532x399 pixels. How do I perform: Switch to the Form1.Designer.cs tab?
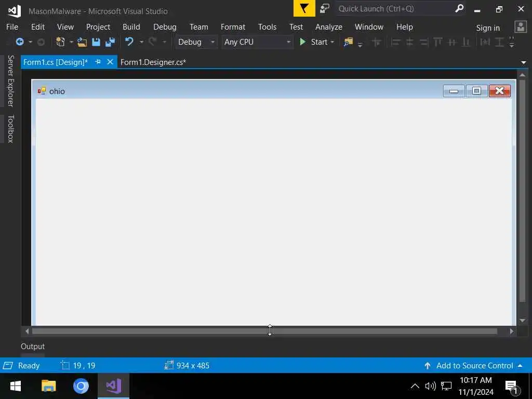153,62
